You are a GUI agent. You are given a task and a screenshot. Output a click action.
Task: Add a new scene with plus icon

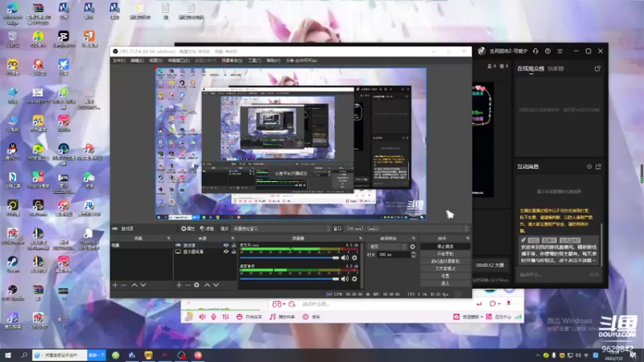click(115, 285)
